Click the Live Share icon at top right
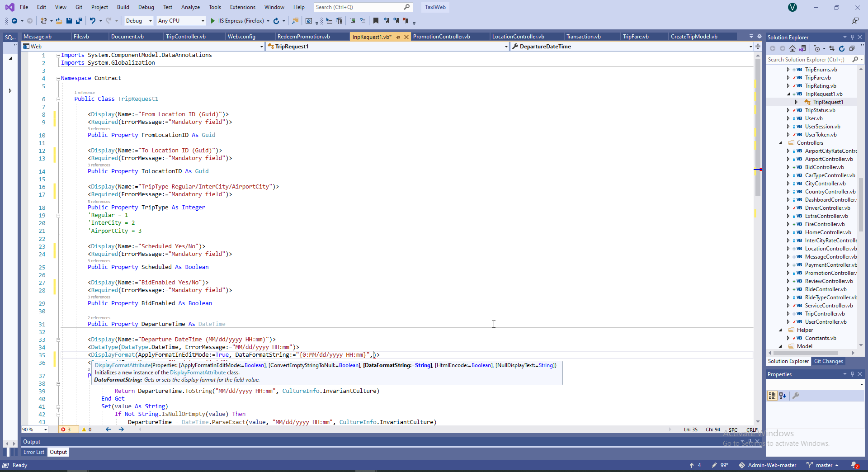The width and height of the screenshot is (868, 472). [855, 21]
